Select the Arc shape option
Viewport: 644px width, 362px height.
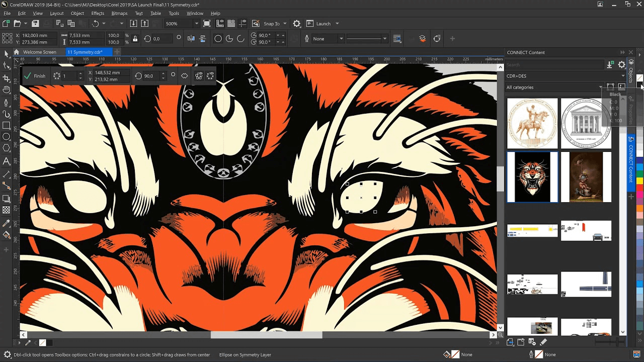240,39
